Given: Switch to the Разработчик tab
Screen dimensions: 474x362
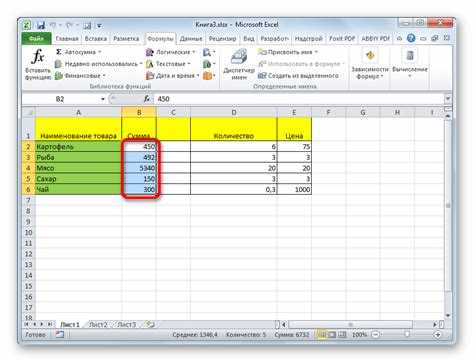Looking at the screenshot, I should click(x=275, y=39).
